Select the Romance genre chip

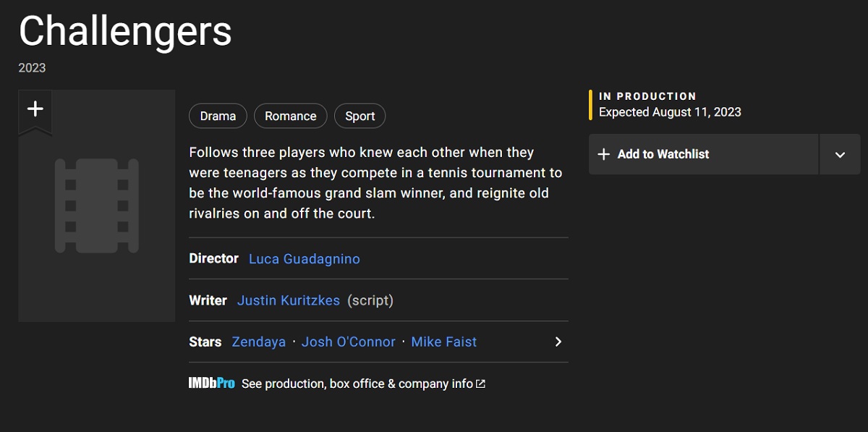(291, 116)
